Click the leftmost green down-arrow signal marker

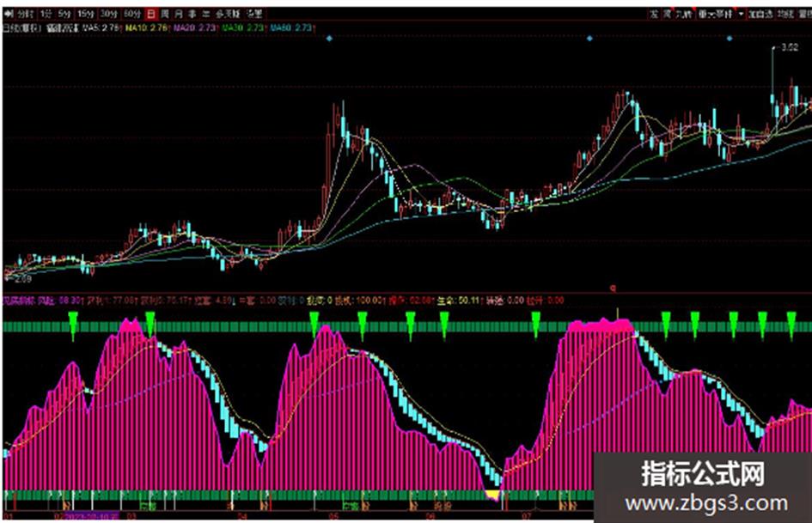pyautogui.click(x=73, y=325)
